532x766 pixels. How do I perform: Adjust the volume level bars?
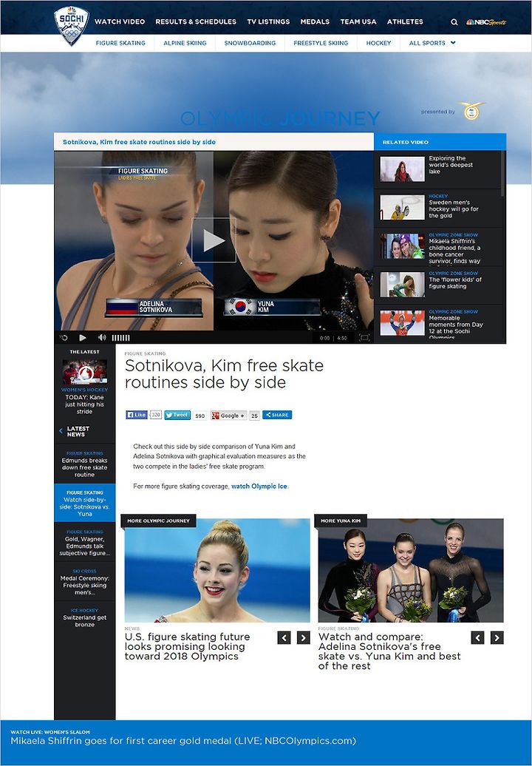tap(120, 338)
